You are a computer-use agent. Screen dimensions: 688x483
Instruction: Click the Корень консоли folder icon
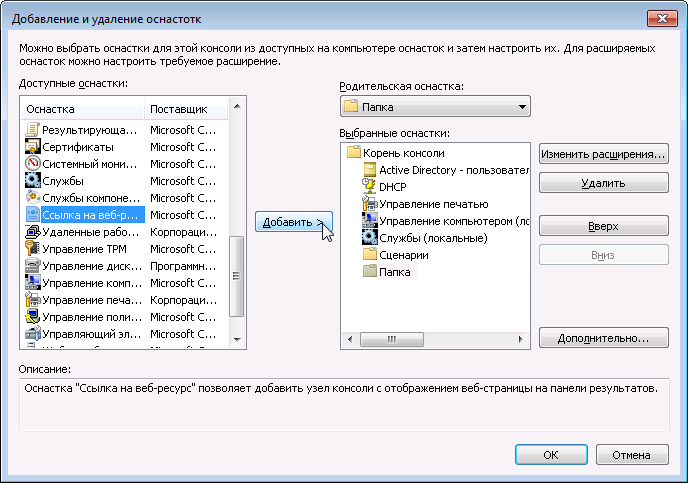click(x=354, y=153)
